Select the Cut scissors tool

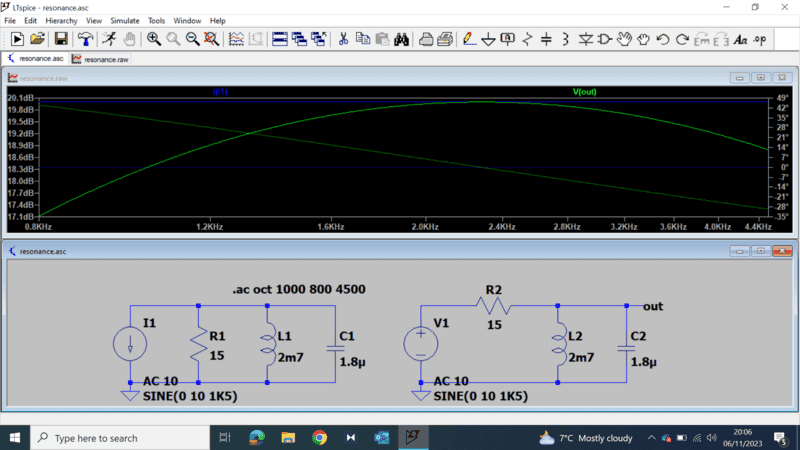(343, 39)
